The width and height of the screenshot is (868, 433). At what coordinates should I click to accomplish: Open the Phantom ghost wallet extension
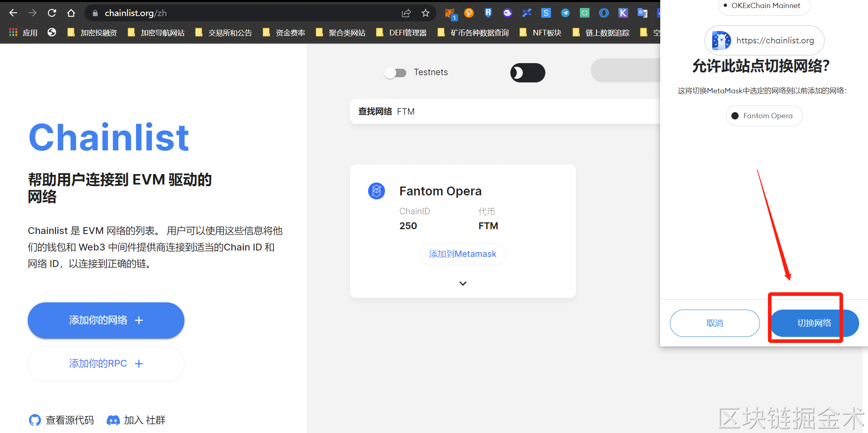508,13
